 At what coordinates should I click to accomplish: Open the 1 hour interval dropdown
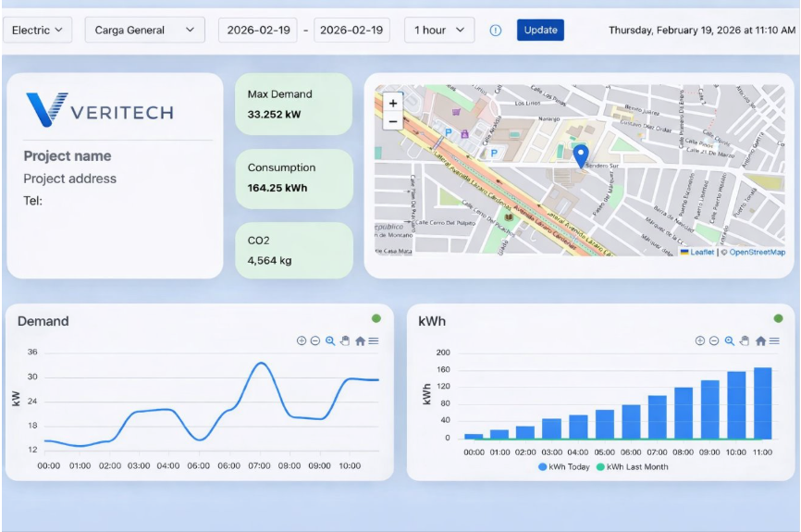click(x=439, y=31)
